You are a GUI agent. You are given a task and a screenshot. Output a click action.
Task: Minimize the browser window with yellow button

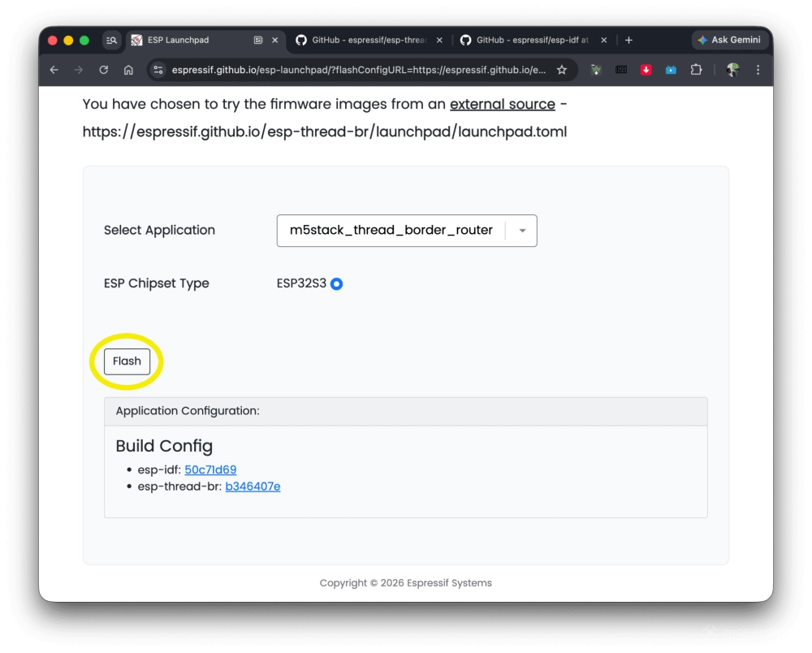coord(68,41)
